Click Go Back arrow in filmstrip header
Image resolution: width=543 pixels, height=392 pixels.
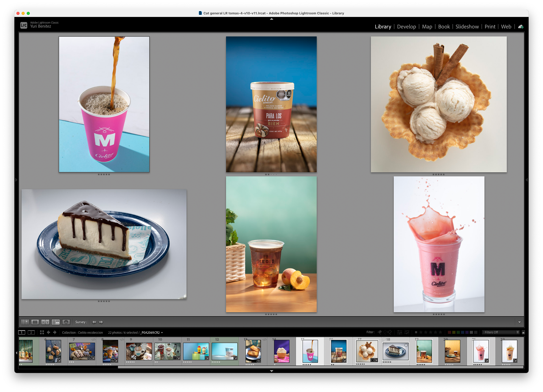pyautogui.click(x=48, y=332)
